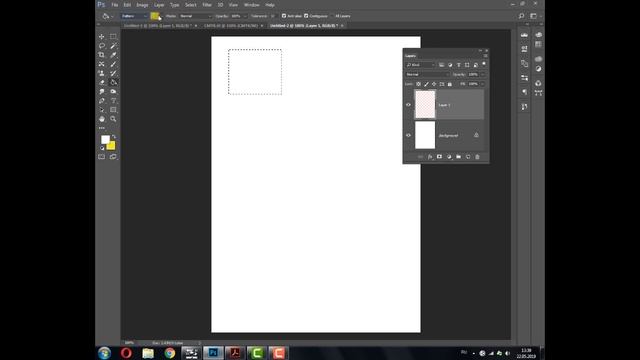640x360 pixels.
Task: Reset default foreground and background colors
Action: (102, 148)
